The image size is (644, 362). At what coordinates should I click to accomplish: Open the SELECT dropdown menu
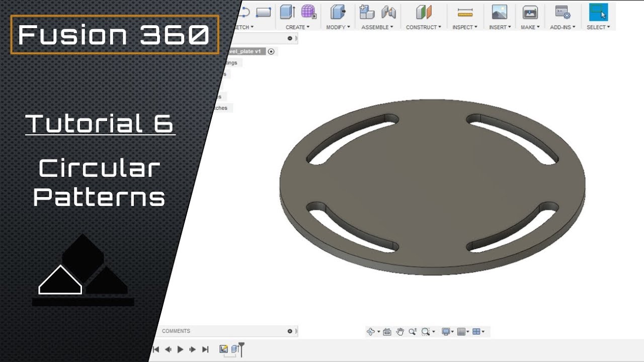598,27
